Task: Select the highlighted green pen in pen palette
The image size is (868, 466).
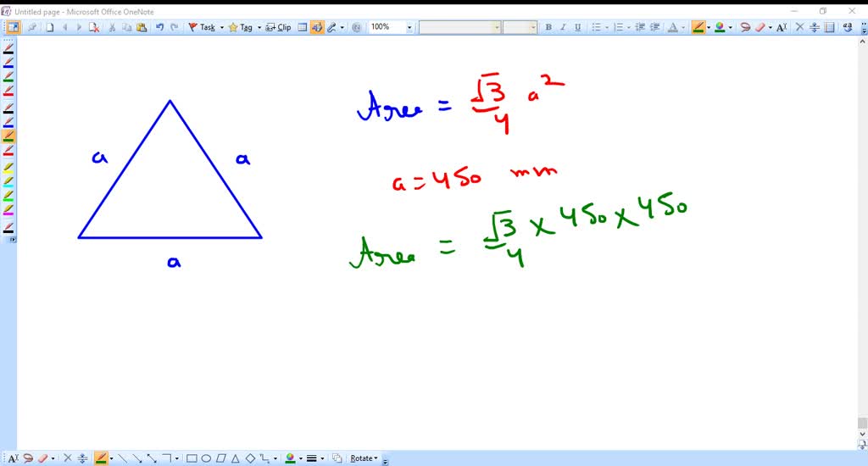Action: tap(8, 136)
